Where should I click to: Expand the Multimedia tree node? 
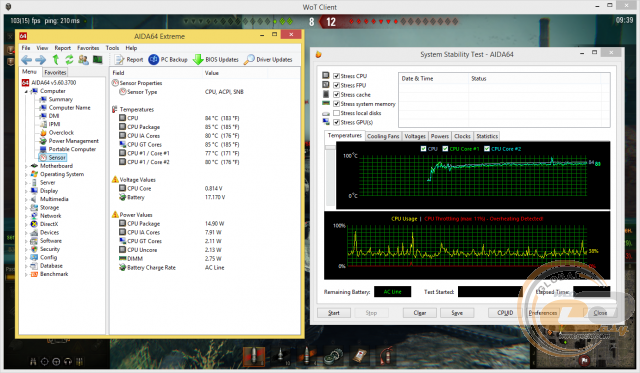coord(26,199)
